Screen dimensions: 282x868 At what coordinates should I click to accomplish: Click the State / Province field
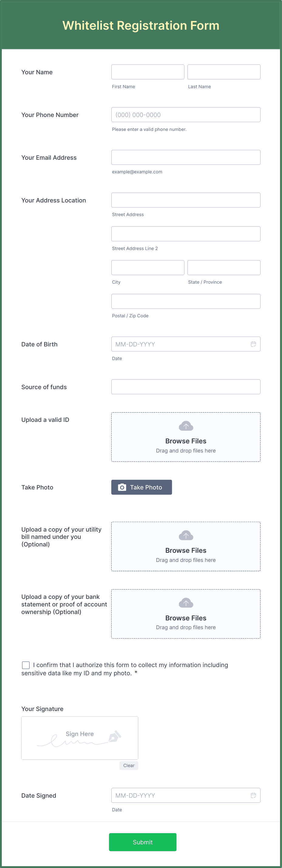click(224, 268)
